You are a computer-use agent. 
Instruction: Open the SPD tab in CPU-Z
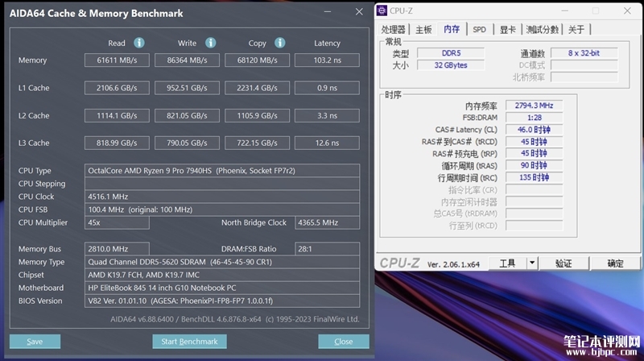click(x=479, y=29)
